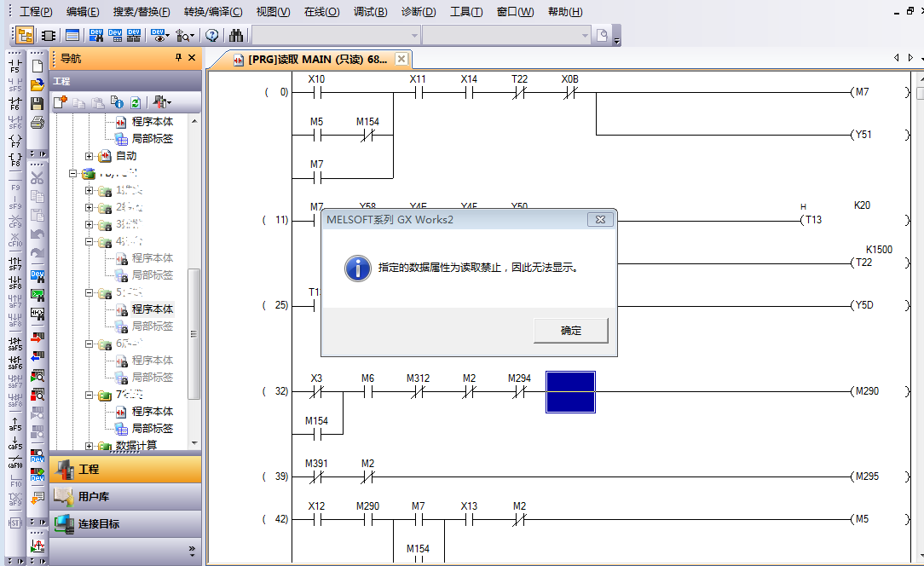Click the F7 coil insert icon

[14, 140]
